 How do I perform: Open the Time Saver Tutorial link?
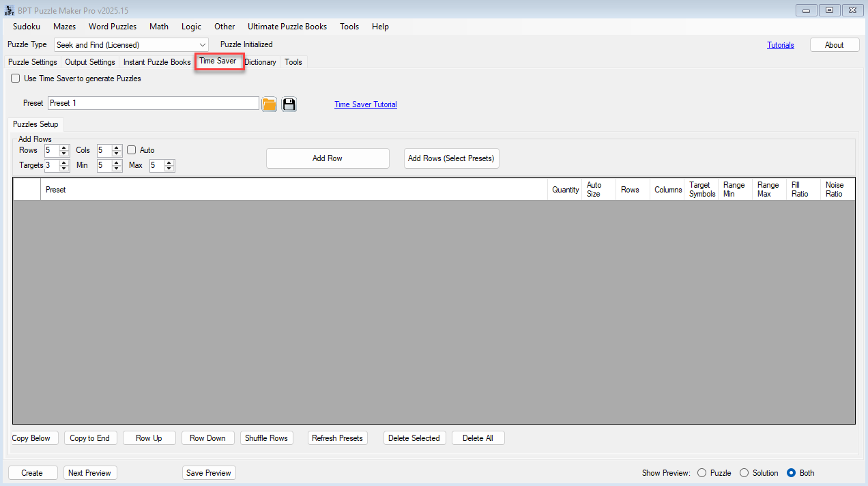point(365,104)
